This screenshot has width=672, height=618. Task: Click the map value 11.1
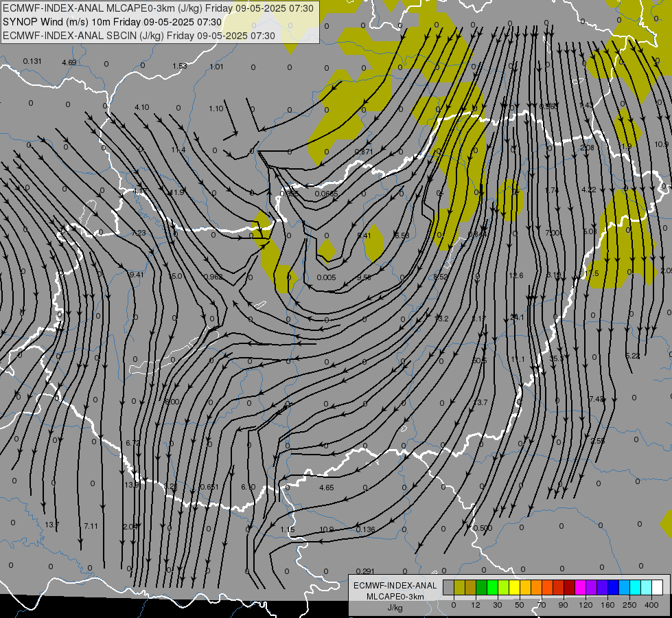518,359
